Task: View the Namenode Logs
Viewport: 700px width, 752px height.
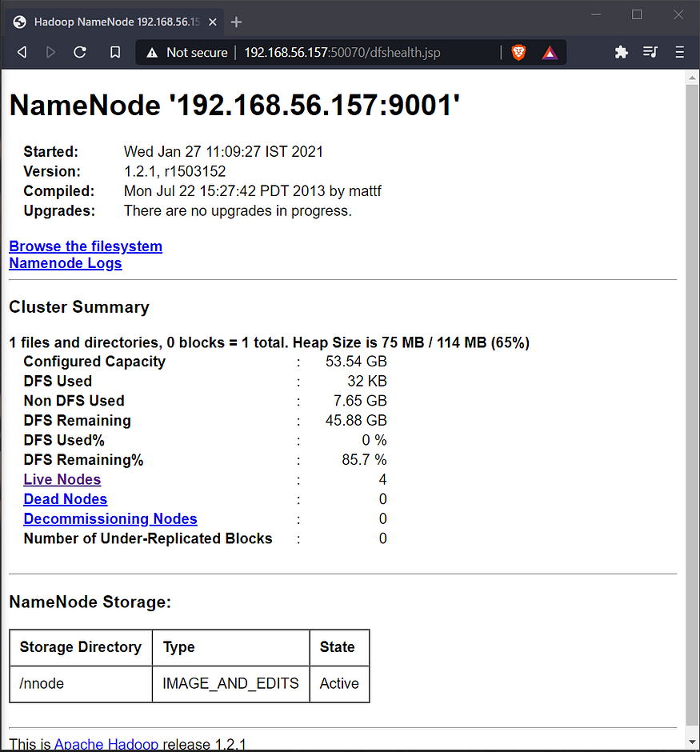Action: coord(65,263)
